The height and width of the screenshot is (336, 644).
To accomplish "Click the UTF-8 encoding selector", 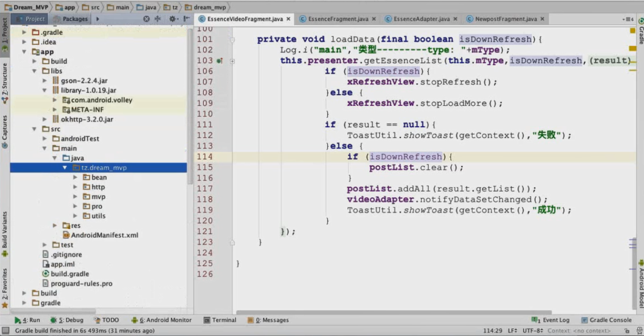I will (x=533, y=331).
